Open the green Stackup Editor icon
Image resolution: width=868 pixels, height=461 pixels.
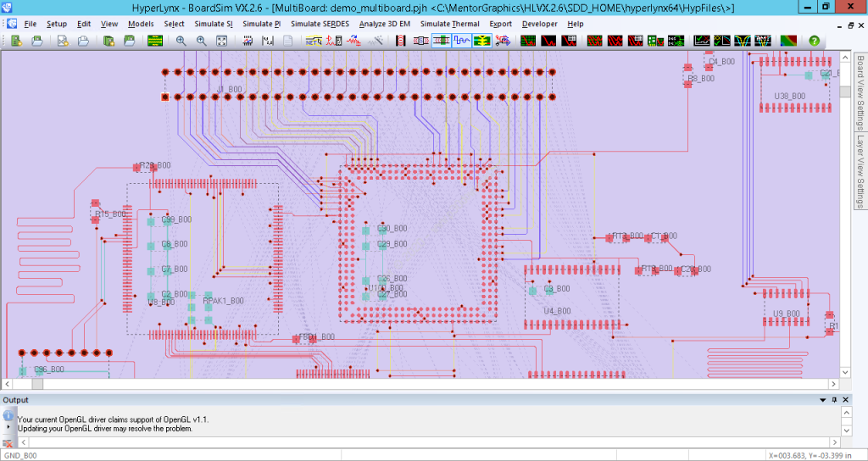click(155, 41)
